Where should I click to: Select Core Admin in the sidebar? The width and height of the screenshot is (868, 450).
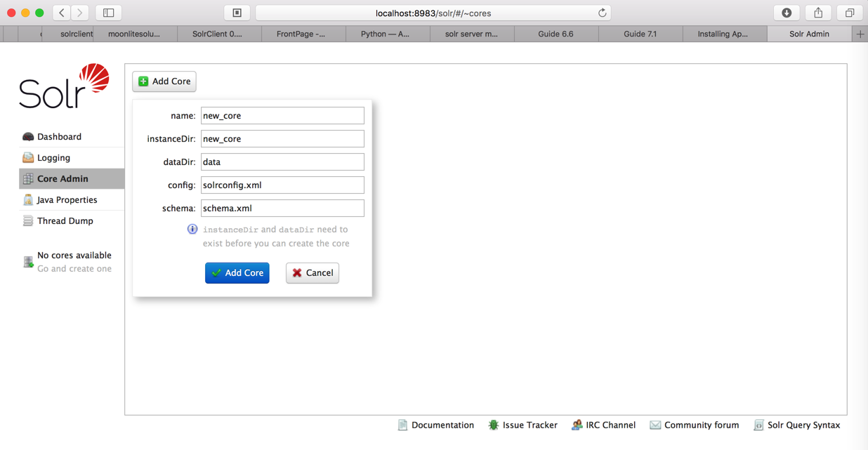click(72, 179)
